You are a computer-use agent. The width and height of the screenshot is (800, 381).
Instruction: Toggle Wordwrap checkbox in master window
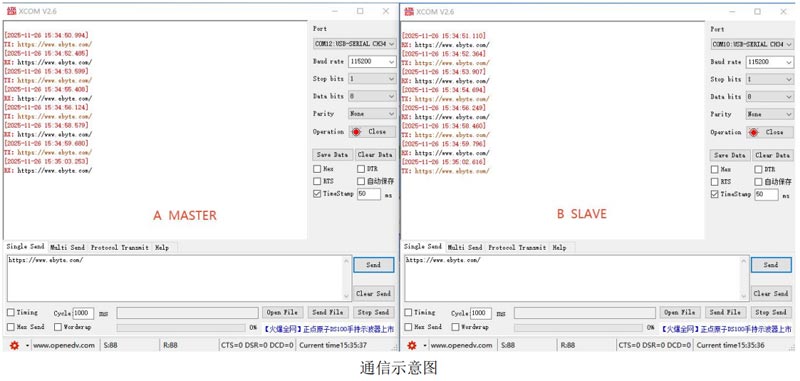click(58, 327)
